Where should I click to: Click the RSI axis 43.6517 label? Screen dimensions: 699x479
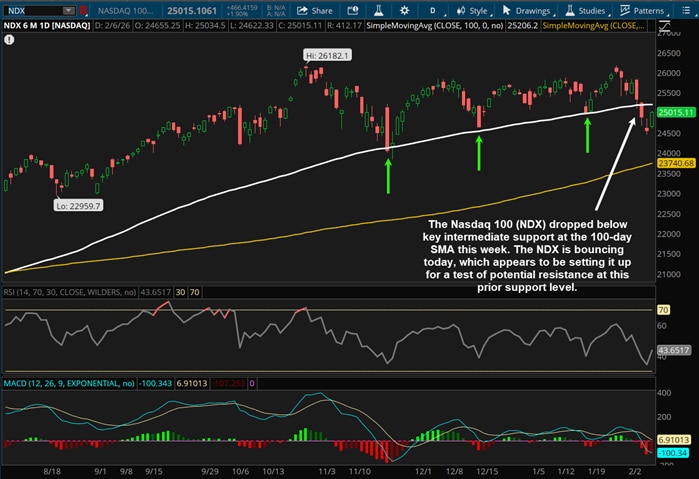tap(673, 350)
